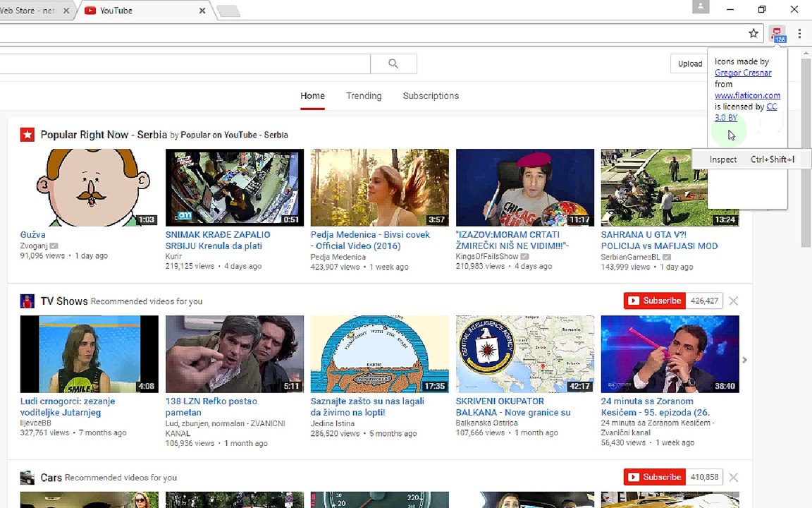Open the 138 LZN Refko video thumbnail
The width and height of the screenshot is (812, 508).
tap(235, 354)
